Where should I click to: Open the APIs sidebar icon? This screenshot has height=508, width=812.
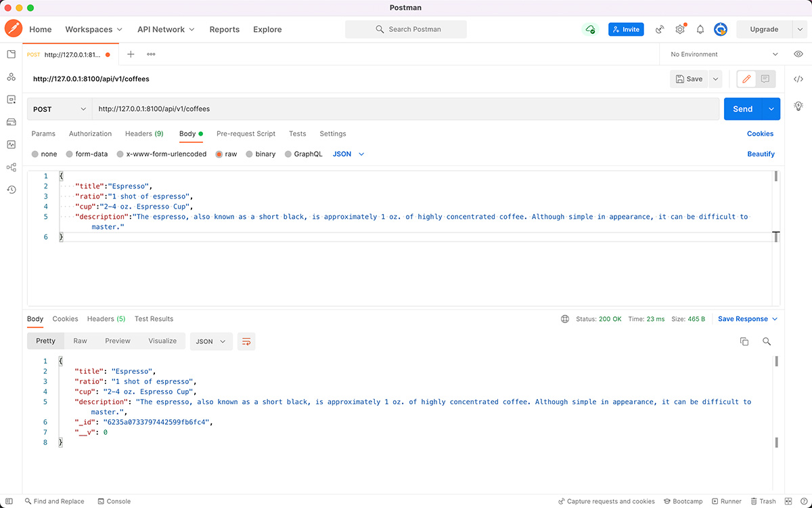point(11,77)
